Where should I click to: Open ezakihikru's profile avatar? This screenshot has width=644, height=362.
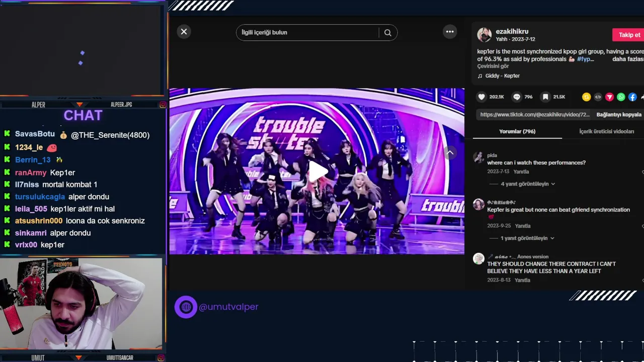484,35
